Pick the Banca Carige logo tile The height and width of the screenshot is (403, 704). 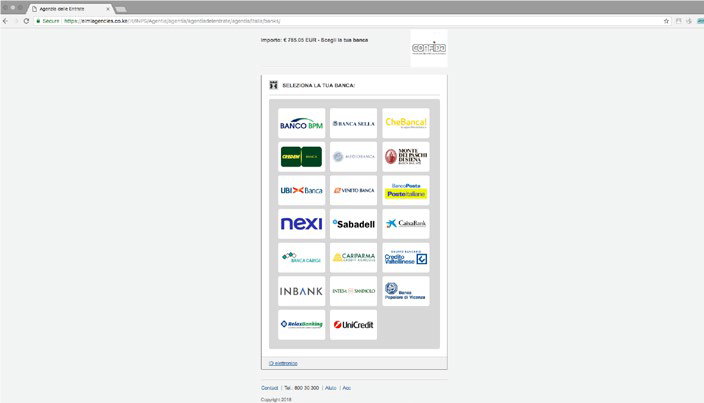pos(301,258)
